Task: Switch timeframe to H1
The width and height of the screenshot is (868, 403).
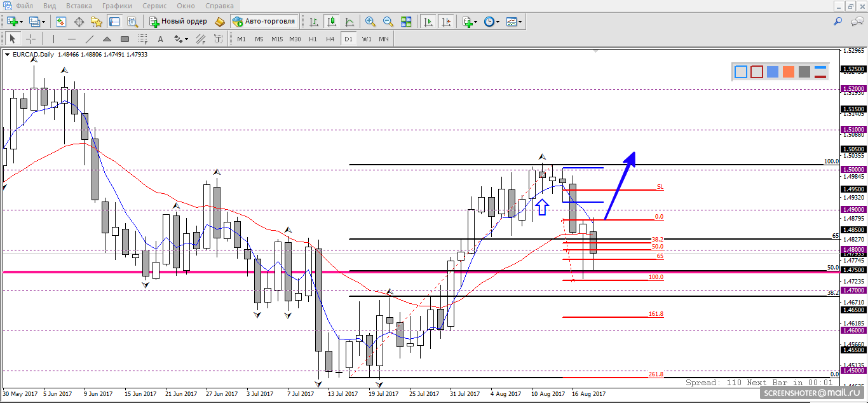Action: (313, 39)
